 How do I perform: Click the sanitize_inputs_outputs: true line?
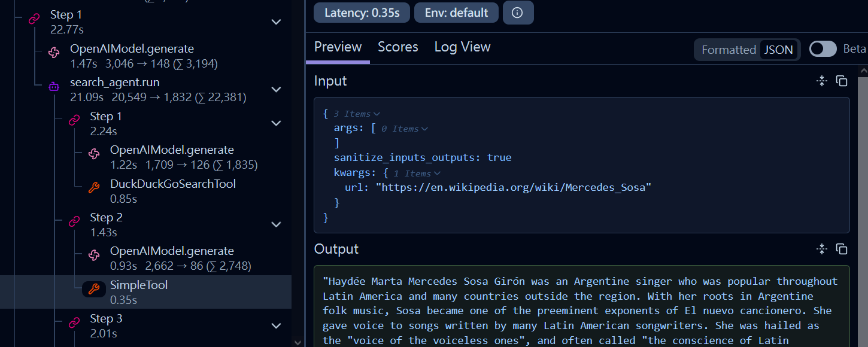click(423, 158)
